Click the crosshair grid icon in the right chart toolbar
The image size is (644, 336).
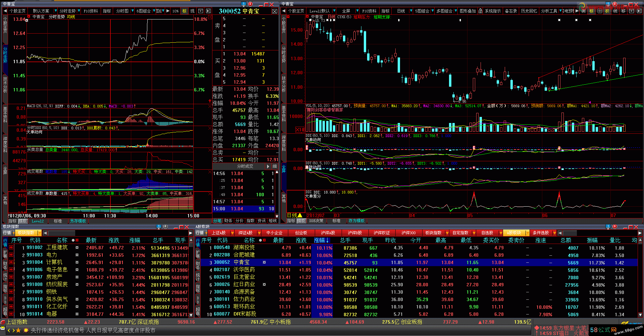point(599,11)
